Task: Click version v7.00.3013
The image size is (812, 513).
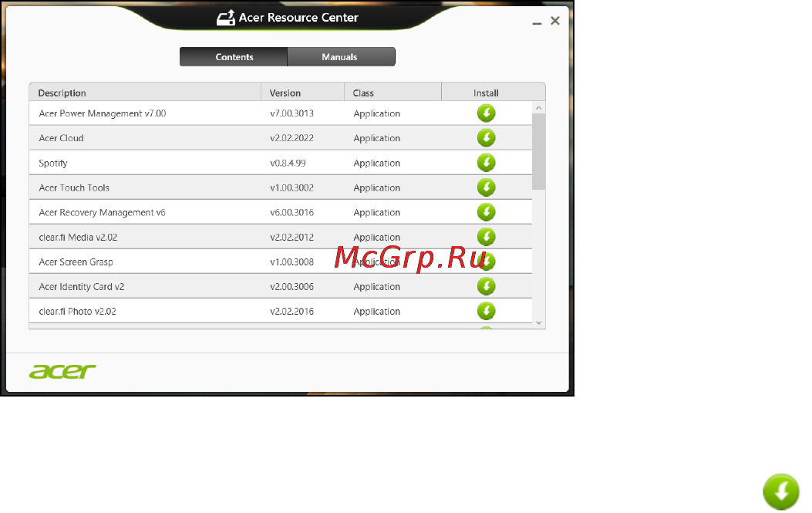Action: coord(291,113)
